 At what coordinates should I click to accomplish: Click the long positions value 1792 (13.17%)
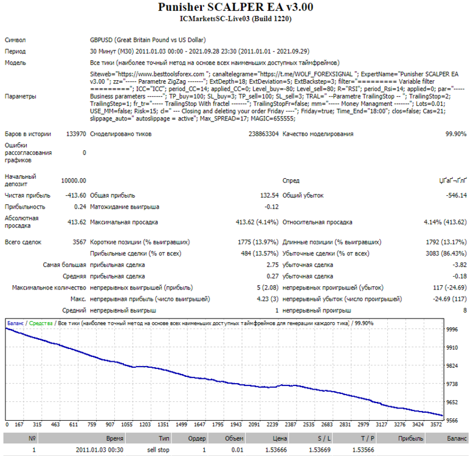[446, 242]
